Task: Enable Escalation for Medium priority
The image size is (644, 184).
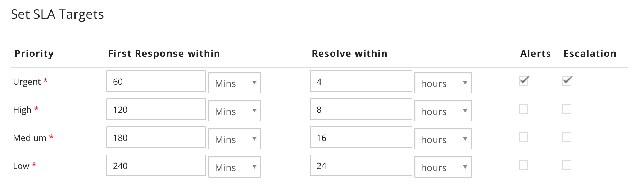Action: tap(567, 137)
